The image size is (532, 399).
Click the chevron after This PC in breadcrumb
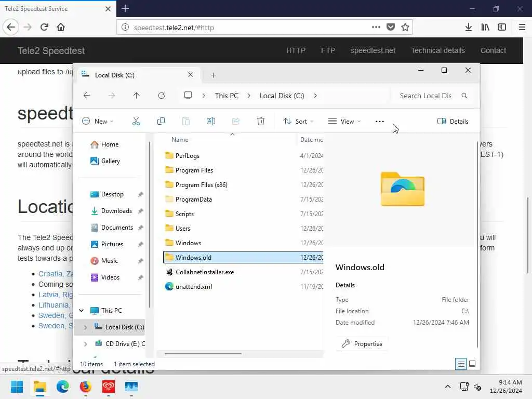click(x=249, y=96)
